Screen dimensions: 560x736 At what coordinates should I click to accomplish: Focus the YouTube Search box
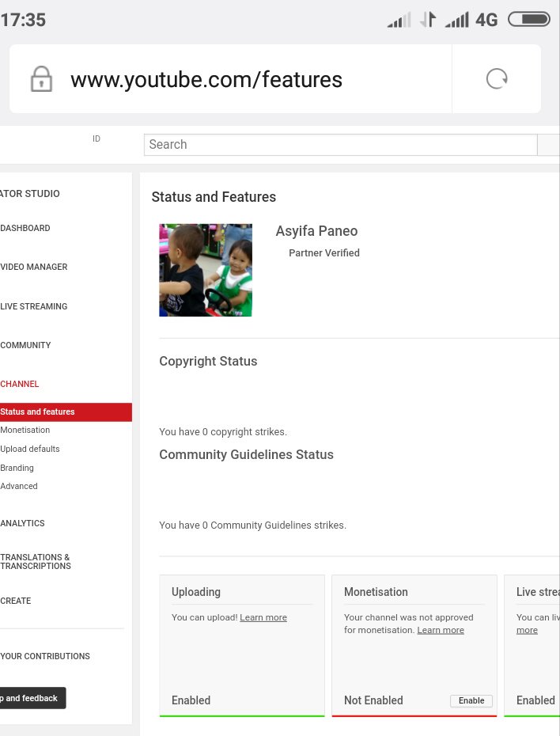(340, 145)
